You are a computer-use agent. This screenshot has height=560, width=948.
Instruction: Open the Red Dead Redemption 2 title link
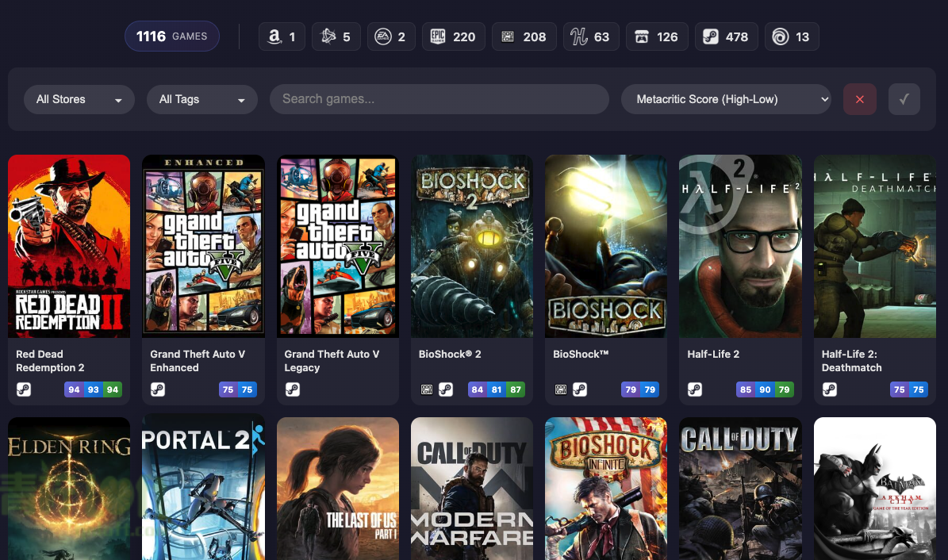point(50,361)
